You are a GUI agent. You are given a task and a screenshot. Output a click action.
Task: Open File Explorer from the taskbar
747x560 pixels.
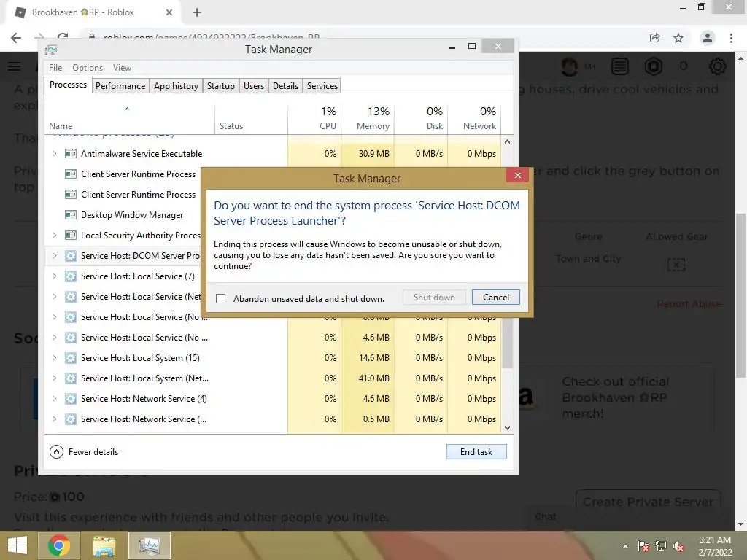[x=104, y=545]
